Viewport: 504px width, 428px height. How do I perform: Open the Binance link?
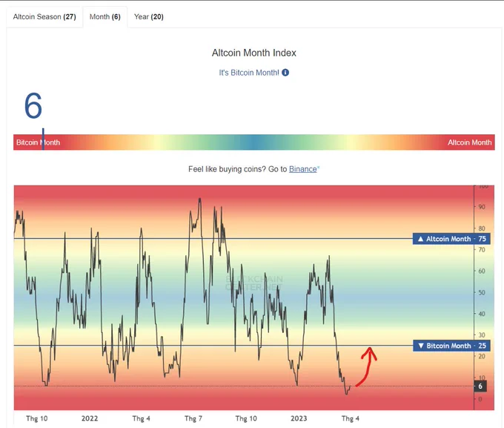(303, 169)
